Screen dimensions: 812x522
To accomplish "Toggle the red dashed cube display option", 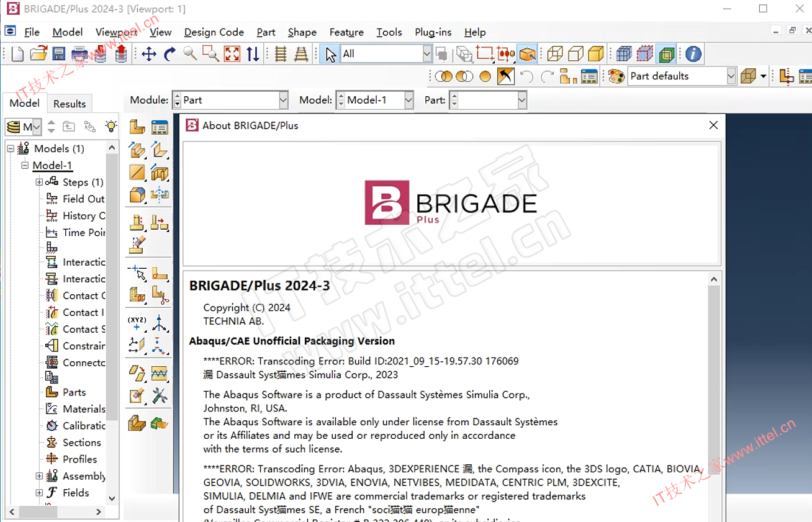I will click(645, 54).
